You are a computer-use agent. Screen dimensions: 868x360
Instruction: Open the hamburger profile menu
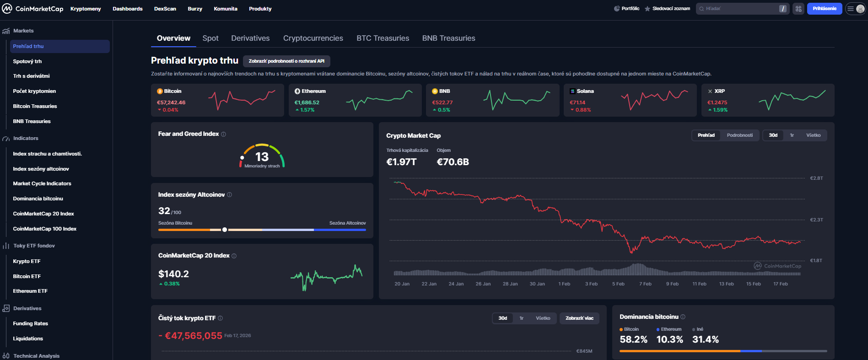click(855, 9)
